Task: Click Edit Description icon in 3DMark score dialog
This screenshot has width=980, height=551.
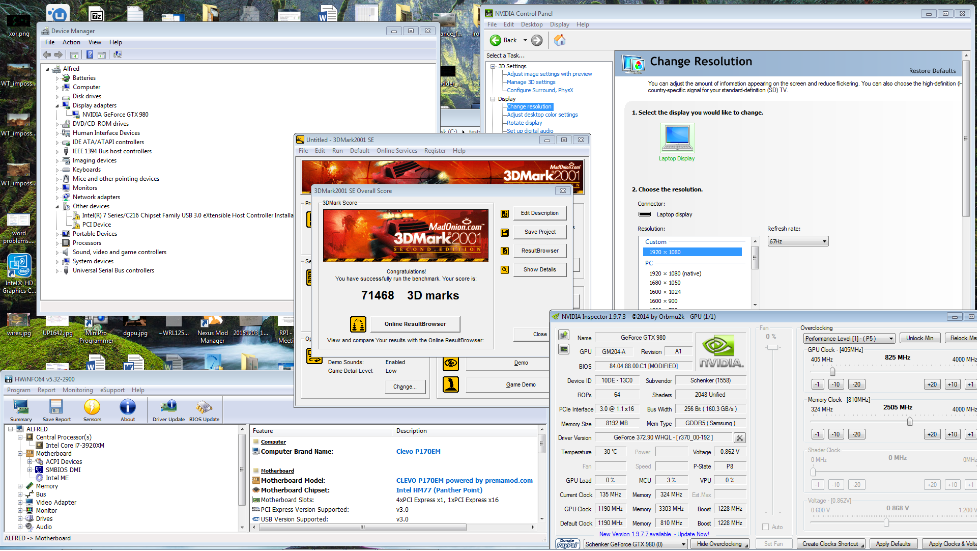Action: 505,214
